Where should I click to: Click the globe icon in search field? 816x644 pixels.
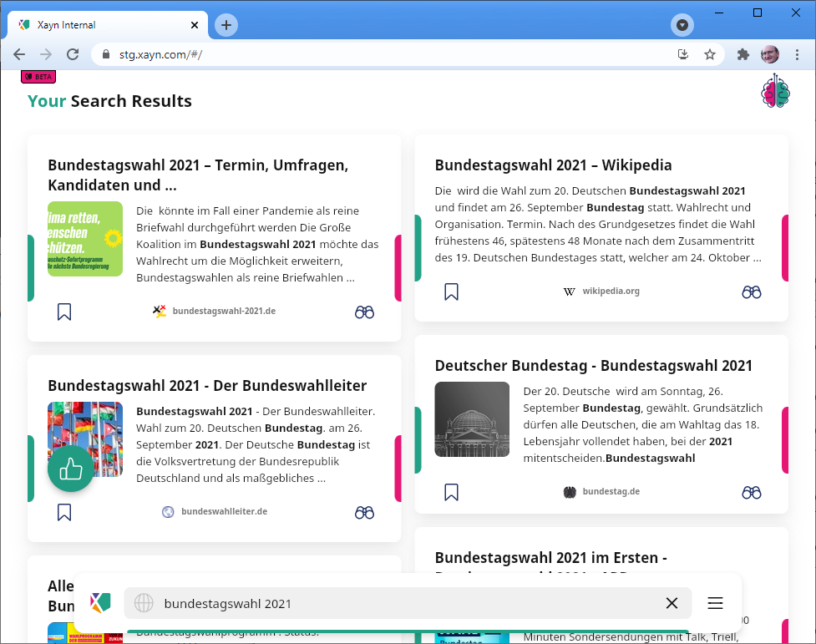point(144,603)
